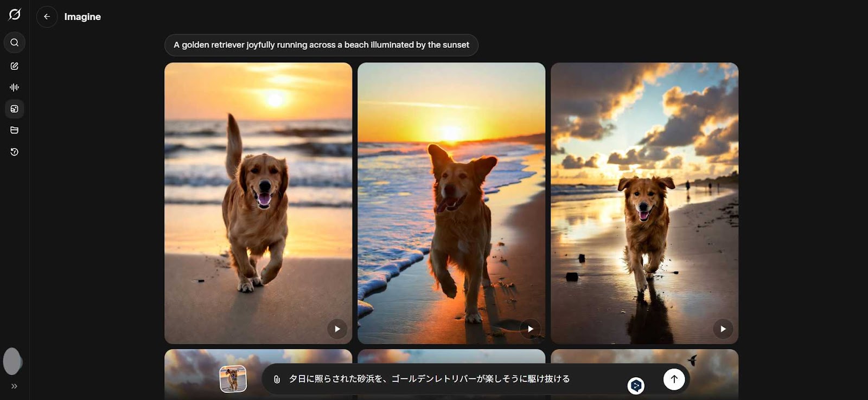Attach a file with the paperclip icon
This screenshot has height=400, width=868.
click(277, 379)
